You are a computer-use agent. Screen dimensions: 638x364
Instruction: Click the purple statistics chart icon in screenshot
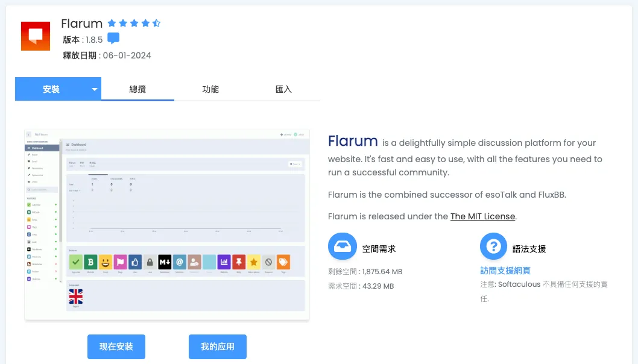(224, 262)
